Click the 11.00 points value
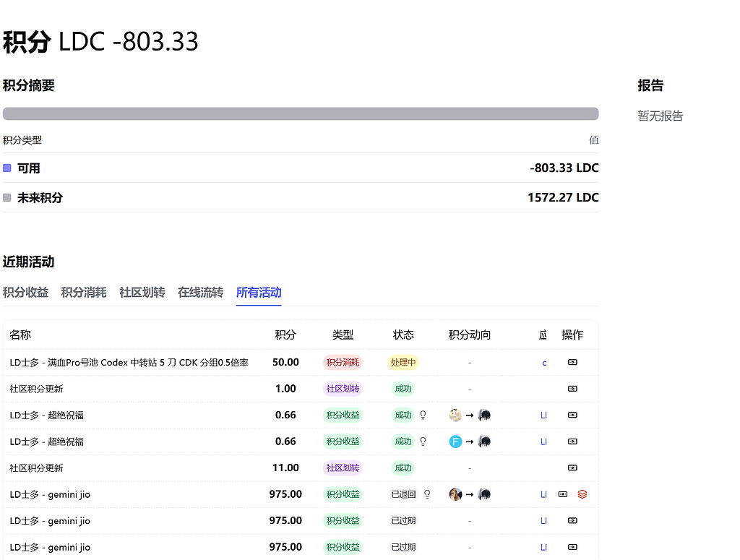 (x=285, y=468)
